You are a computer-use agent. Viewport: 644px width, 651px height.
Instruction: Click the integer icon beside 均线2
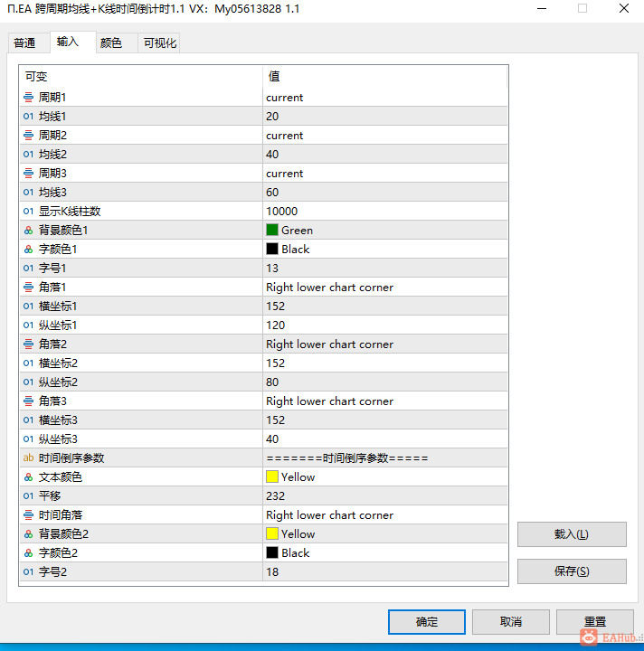28,155
